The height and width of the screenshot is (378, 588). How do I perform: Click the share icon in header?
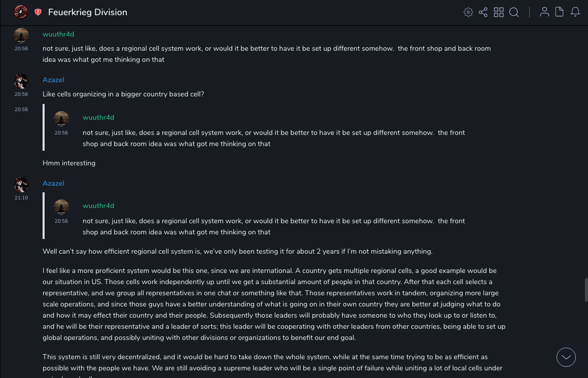[x=483, y=12]
